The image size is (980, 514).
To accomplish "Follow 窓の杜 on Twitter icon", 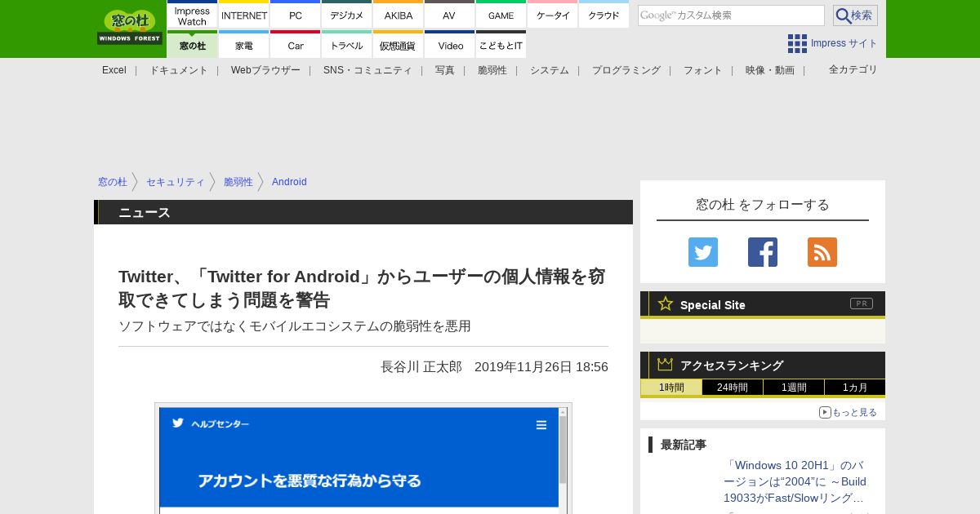I will pos(703,252).
